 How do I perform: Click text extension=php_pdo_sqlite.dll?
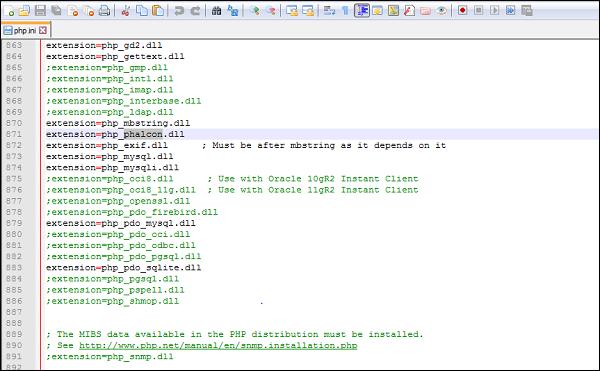[x=124, y=267]
